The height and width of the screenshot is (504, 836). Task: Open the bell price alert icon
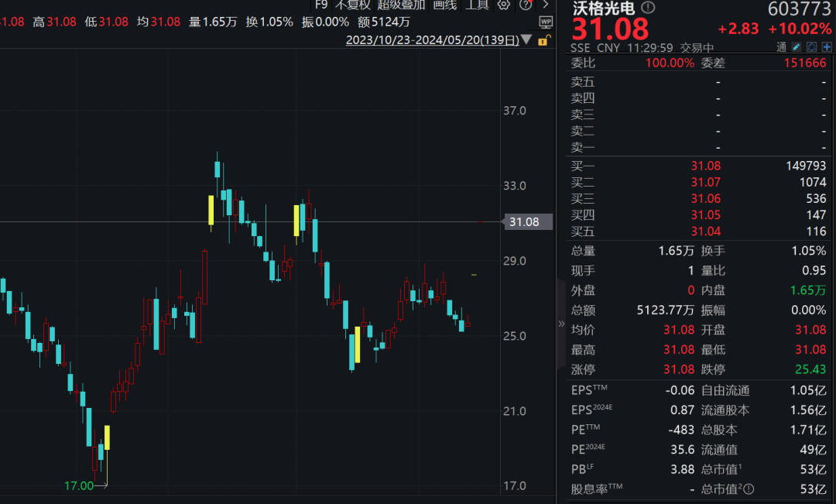point(812,47)
